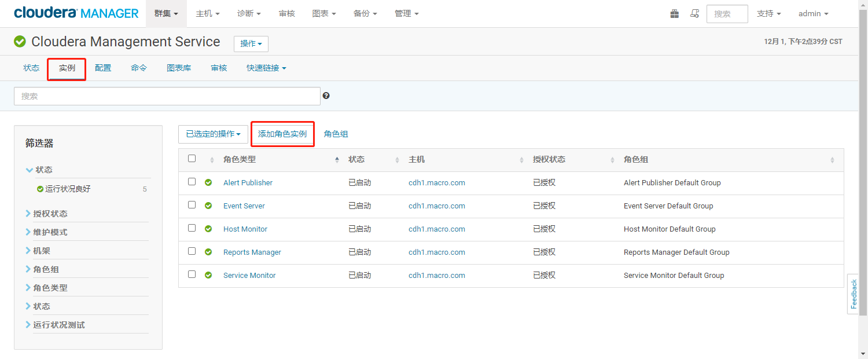
Task: Click the 添加角色实例 button
Action: coord(282,134)
